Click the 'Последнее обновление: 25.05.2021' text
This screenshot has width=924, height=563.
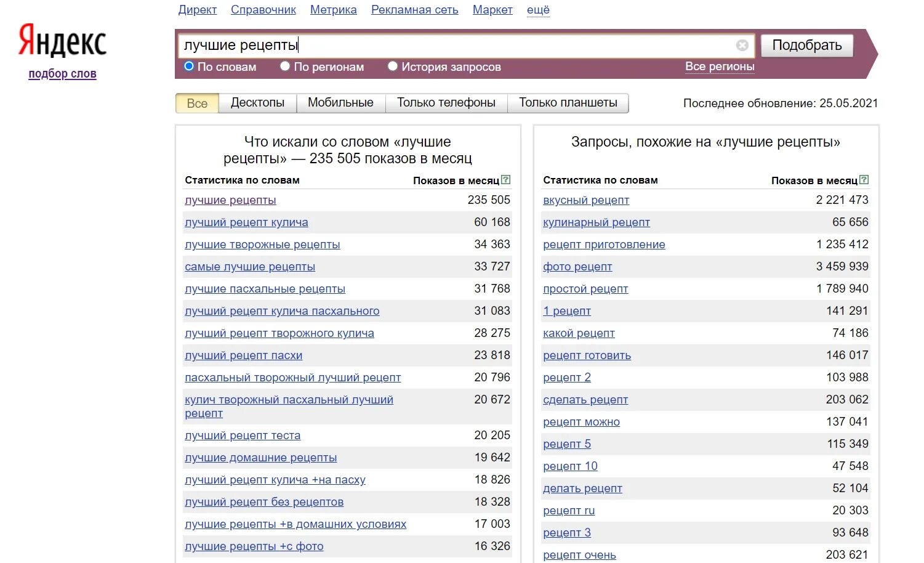(781, 103)
